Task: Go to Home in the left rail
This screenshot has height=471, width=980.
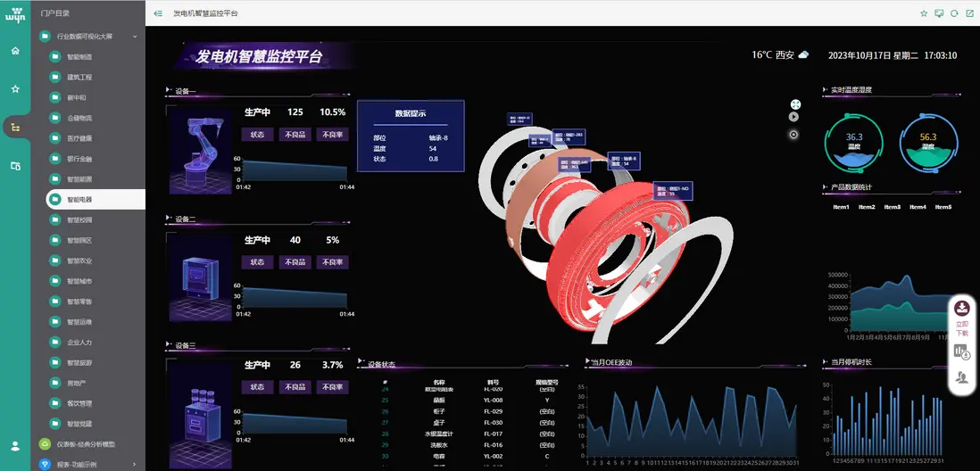Action: click(x=15, y=51)
